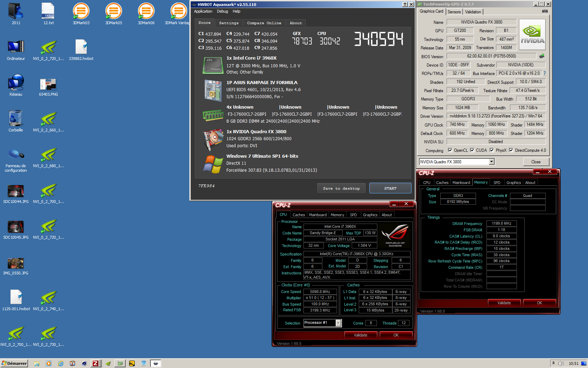Select the Ordinateur desktop icon

(x=16, y=50)
